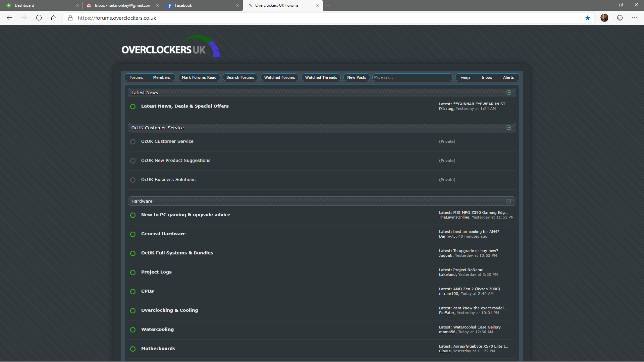Select the Overclockers UK Forums tab
644x362 pixels.
tap(282, 5)
